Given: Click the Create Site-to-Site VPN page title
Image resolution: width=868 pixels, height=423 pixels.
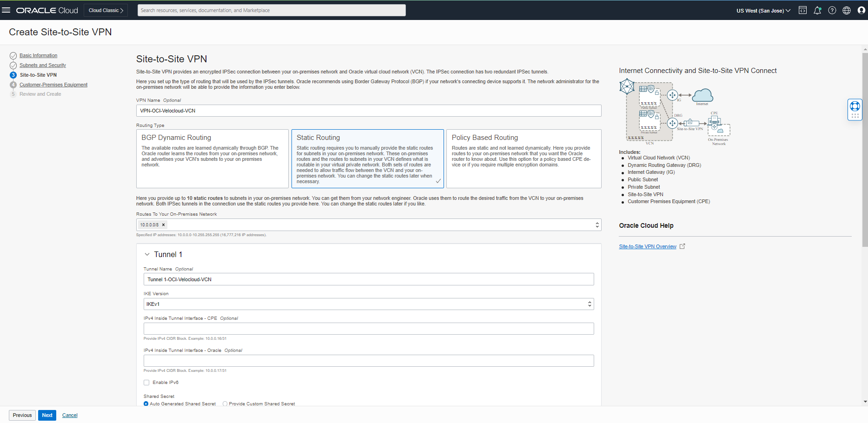Looking at the screenshot, I should (x=60, y=32).
